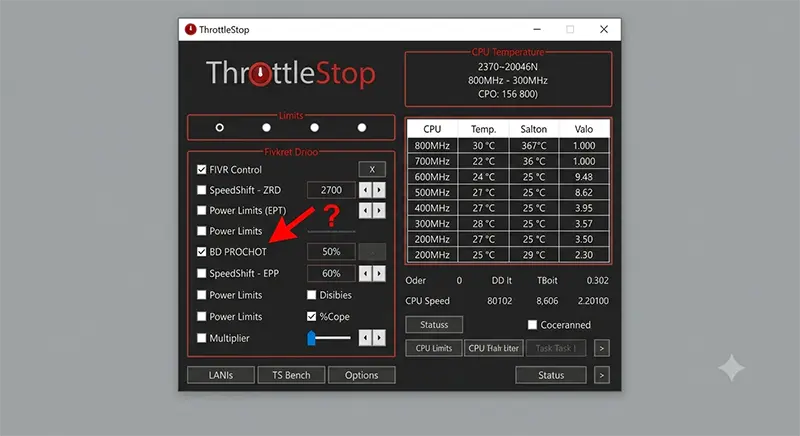Click the 2700 SpeedShift - ZRD field

point(331,190)
